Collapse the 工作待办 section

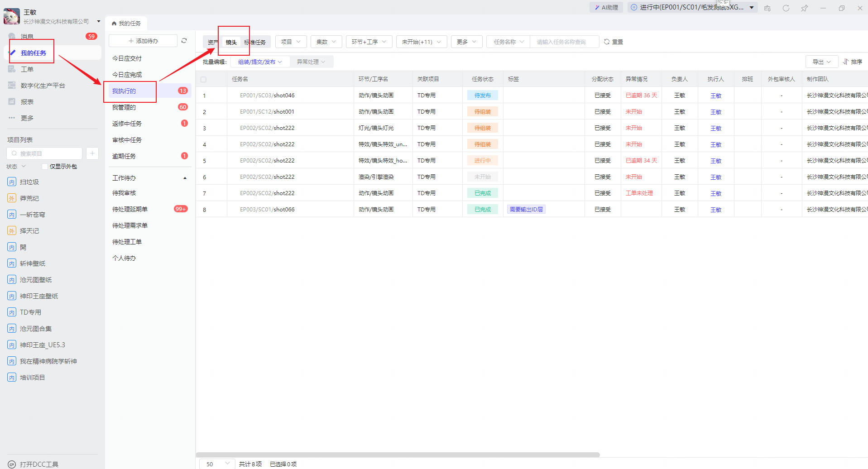pyautogui.click(x=185, y=178)
